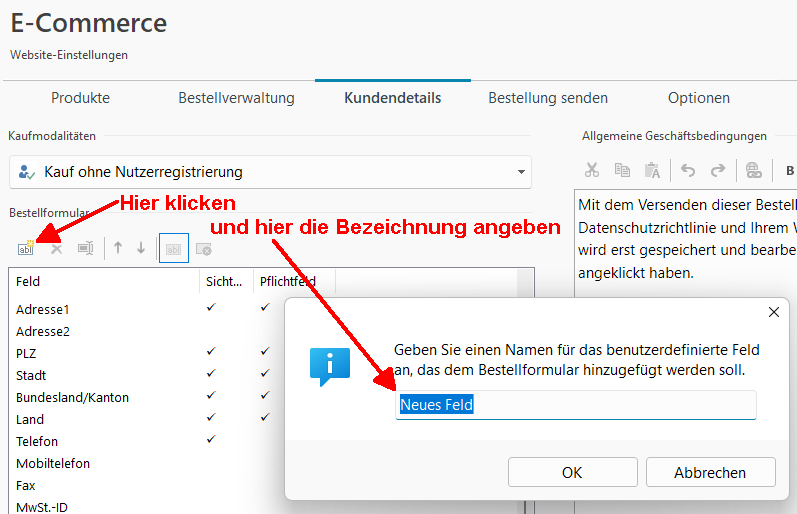Click the Abbrechen button
The height and width of the screenshot is (514, 797).
point(710,472)
